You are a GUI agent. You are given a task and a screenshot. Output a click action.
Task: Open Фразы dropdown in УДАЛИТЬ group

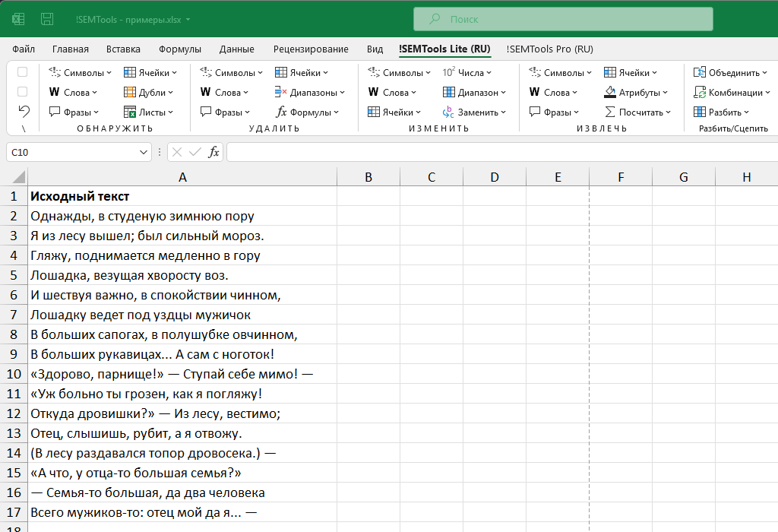tap(225, 112)
